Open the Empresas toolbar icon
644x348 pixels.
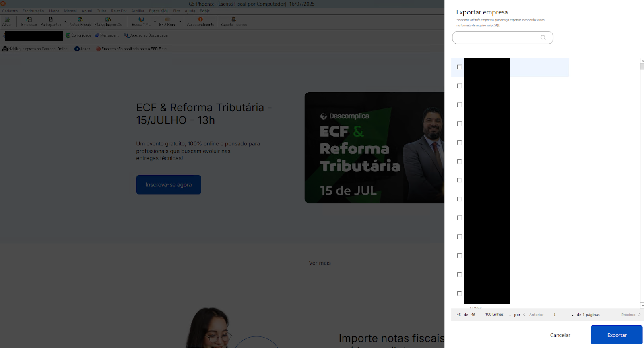pos(29,21)
